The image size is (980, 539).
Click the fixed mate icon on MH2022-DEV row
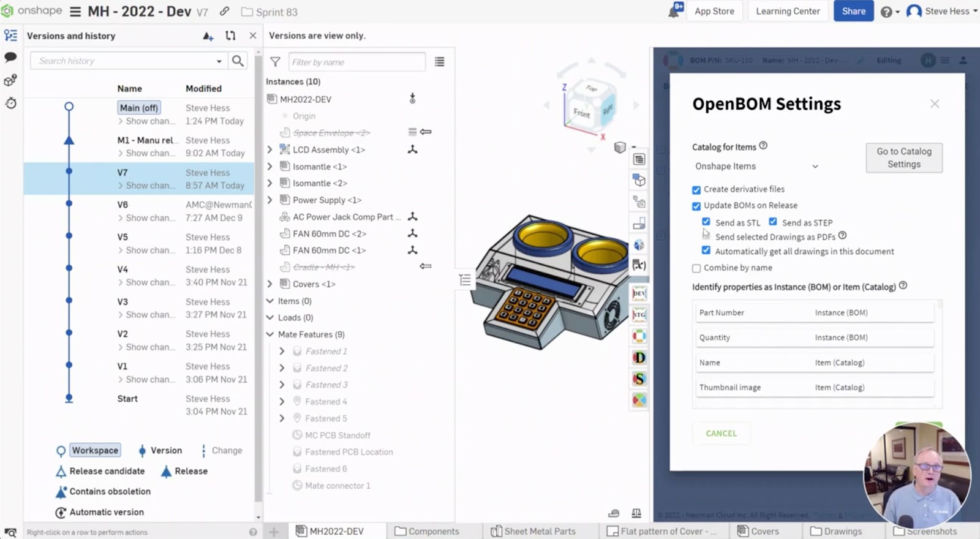pos(412,99)
